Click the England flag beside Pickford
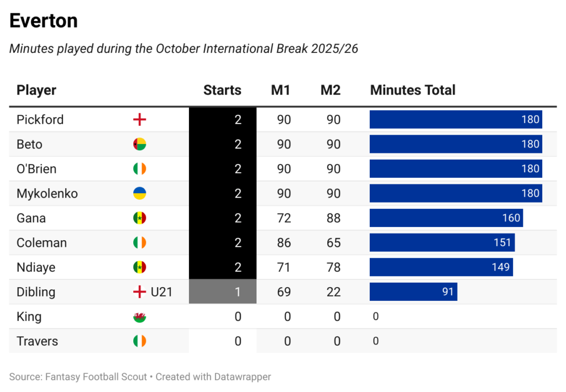This screenshot has width=566, height=392. click(x=139, y=120)
